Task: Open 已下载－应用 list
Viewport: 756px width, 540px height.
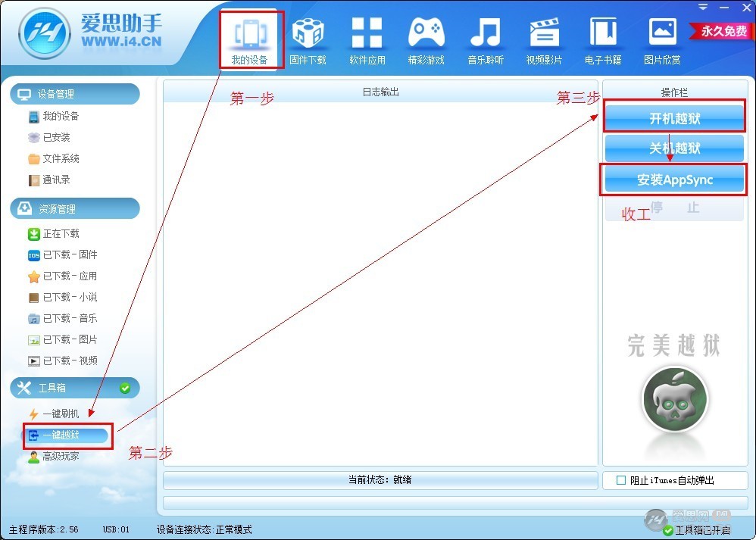Action: tap(62, 276)
